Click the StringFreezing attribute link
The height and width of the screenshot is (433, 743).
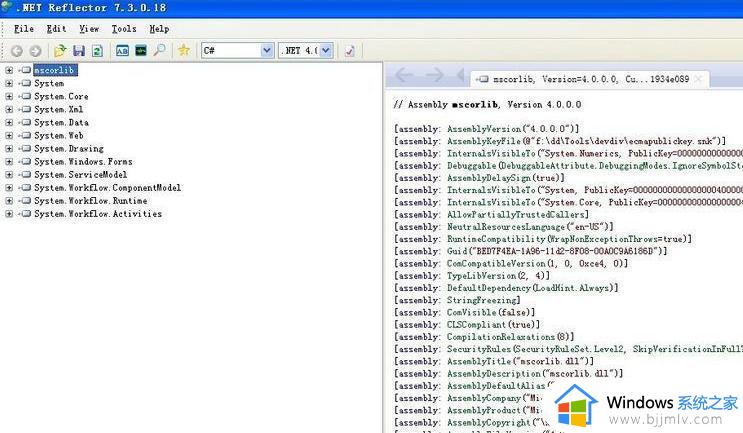pos(481,300)
